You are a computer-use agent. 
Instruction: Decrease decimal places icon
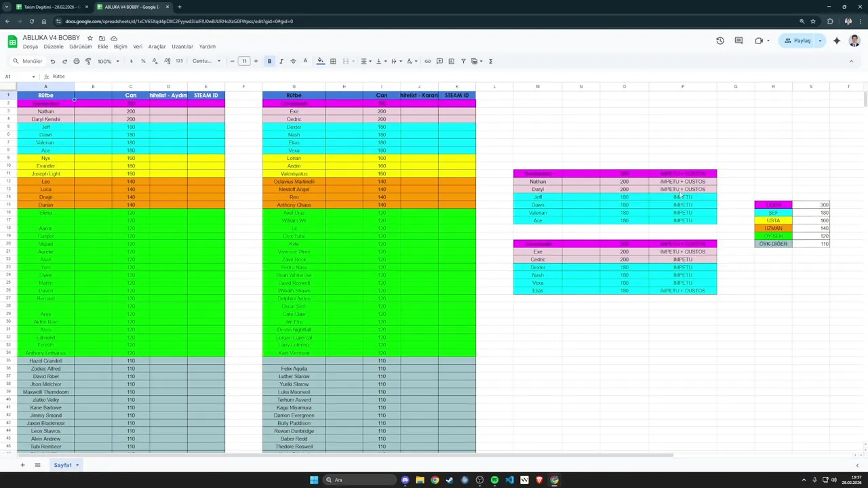155,61
